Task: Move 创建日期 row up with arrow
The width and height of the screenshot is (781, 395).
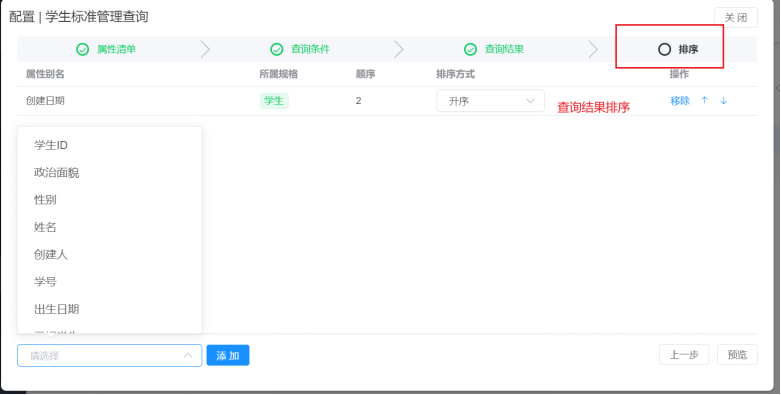Action: [704, 101]
